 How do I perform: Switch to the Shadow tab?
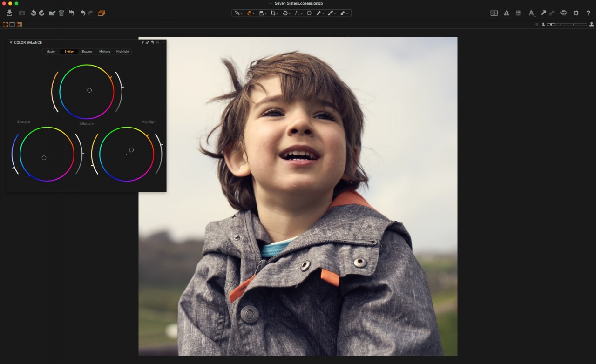pos(87,52)
